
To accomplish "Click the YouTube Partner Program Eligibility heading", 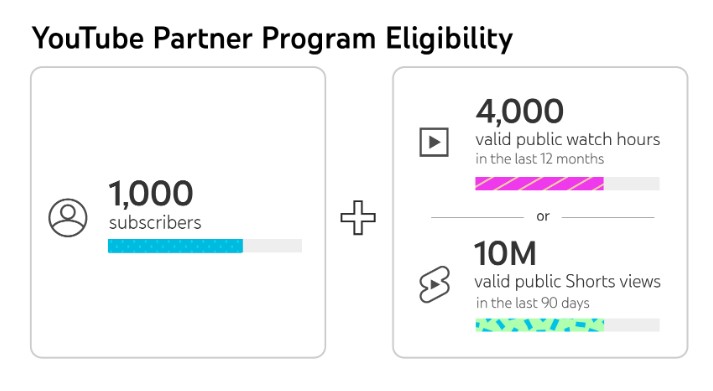I will 272,38.
